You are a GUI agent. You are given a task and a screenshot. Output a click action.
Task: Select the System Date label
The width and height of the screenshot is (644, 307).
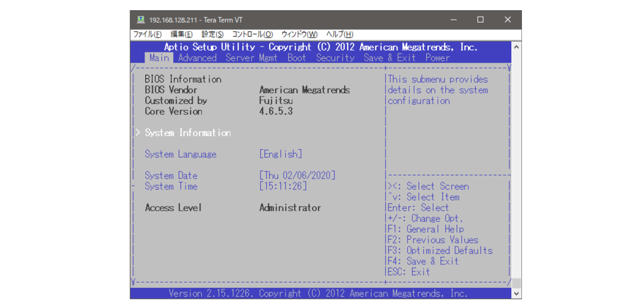171,176
